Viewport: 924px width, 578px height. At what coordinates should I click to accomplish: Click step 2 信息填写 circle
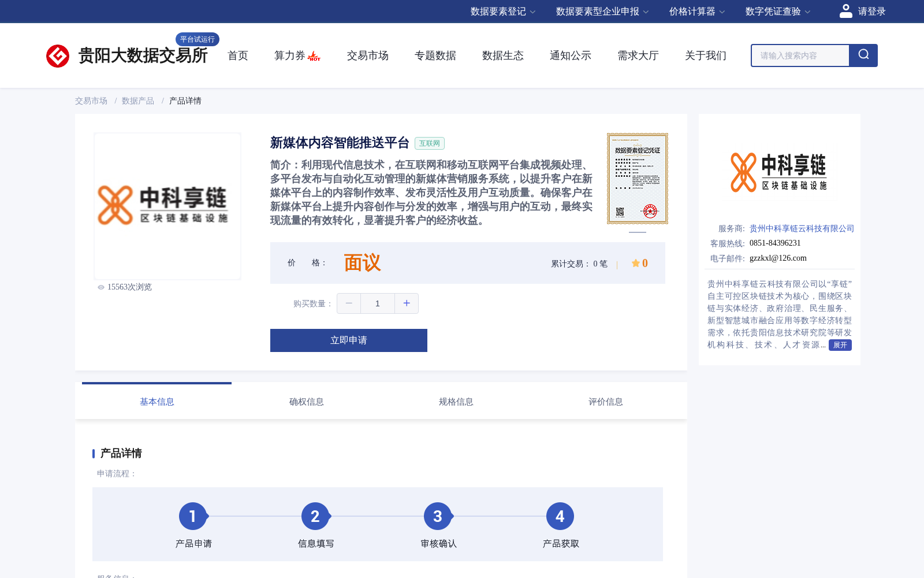[315, 516]
